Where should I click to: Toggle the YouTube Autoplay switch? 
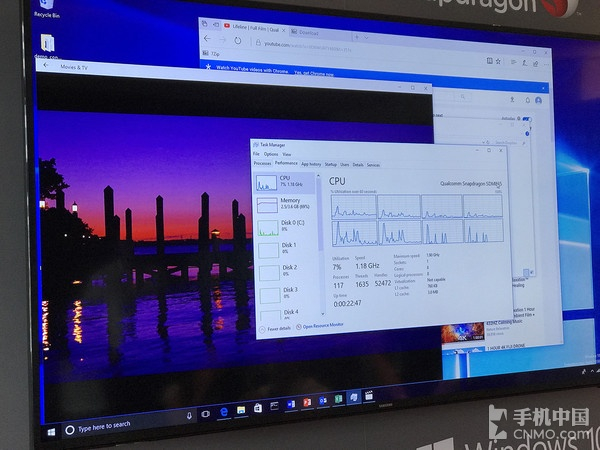point(527,119)
